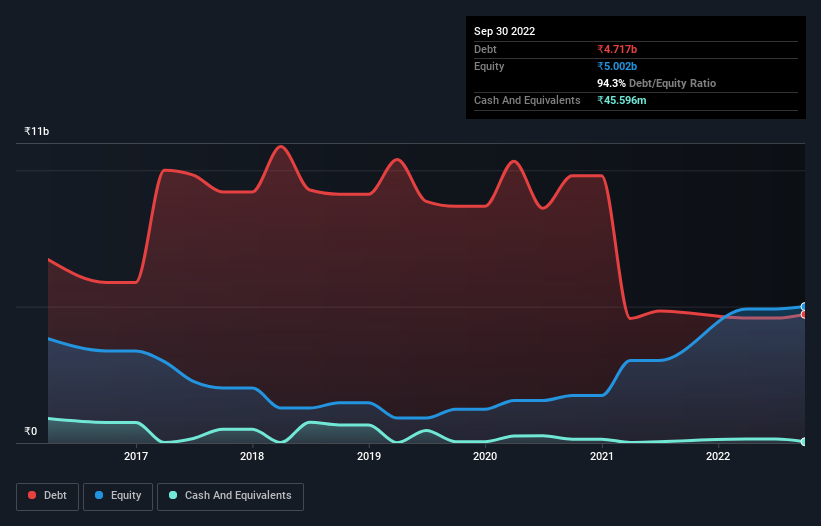Toggle the Equity series legend button
This screenshot has width=821, height=526.
tap(118, 496)
